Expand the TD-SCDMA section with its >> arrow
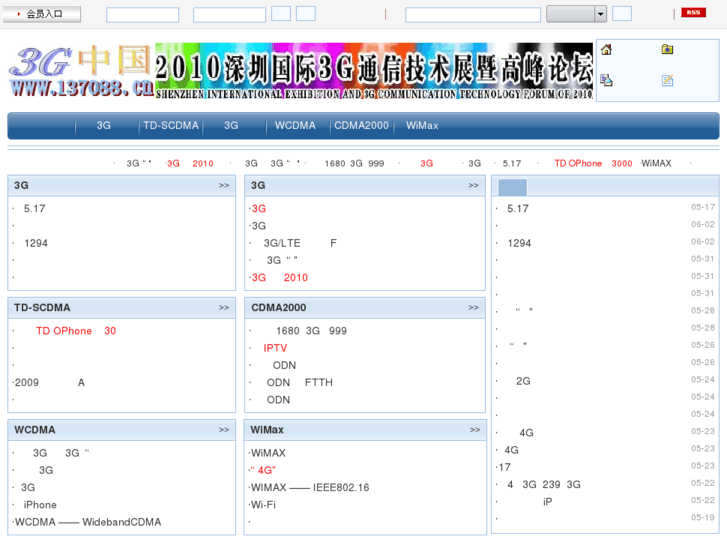This screenshot has width=727, height=545. point(224,308)
